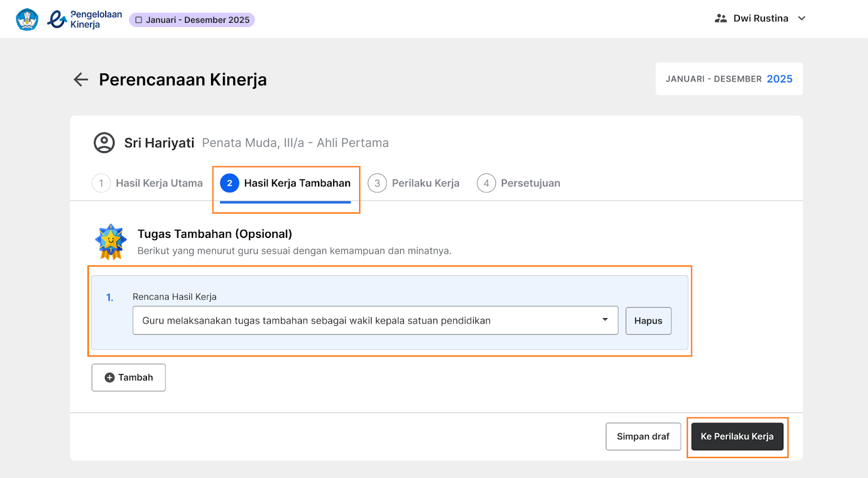Click the Januari - Desember 2025 period chip

point(192,20)
